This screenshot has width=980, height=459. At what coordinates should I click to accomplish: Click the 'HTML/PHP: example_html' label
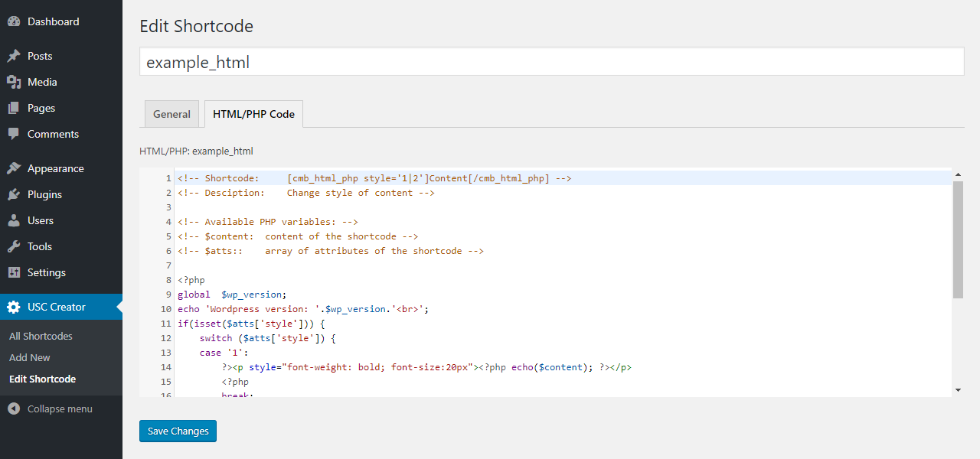tap(196, 151)
